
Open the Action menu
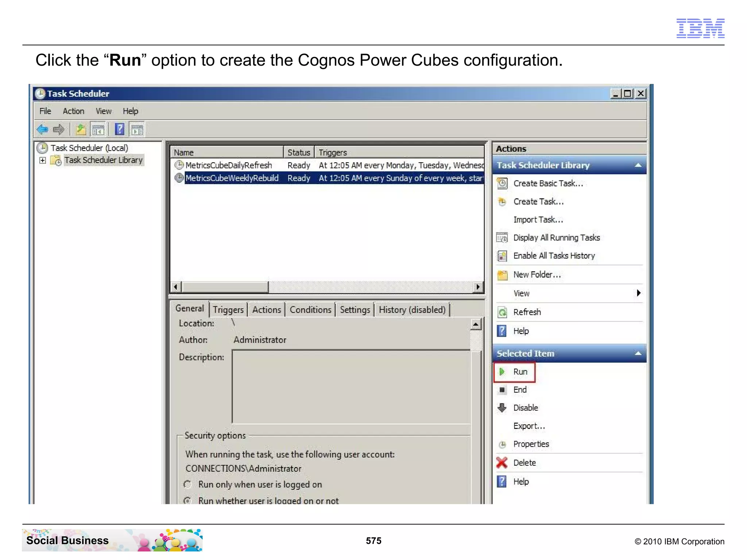73,111
